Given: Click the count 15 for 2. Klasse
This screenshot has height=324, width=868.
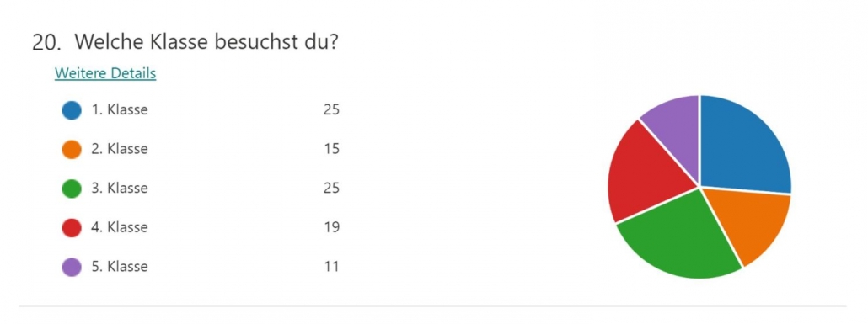Looking at the screenshot, I should click(331, 149).
